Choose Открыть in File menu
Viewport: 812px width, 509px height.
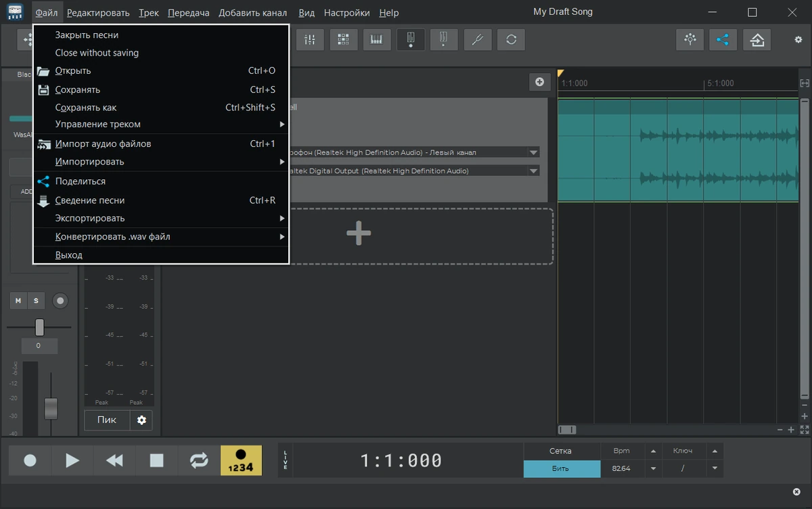pyautogui.click(x=161, y=71)
